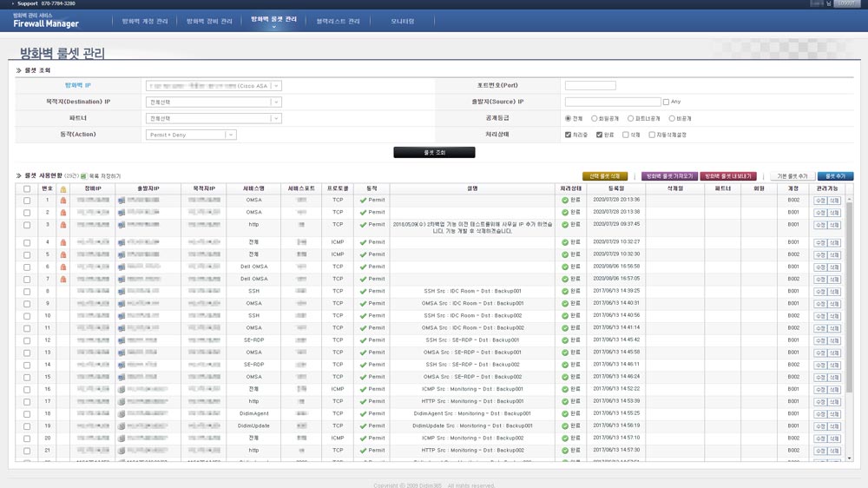The image size is (868, 488).
Task: Click the lock icon in row 2
Action: tap(63, 213)
